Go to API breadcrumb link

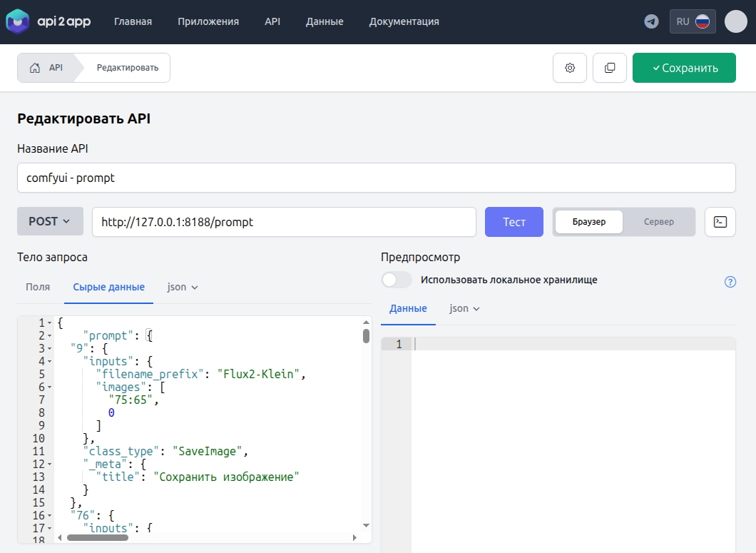click(x=56, y=68)
